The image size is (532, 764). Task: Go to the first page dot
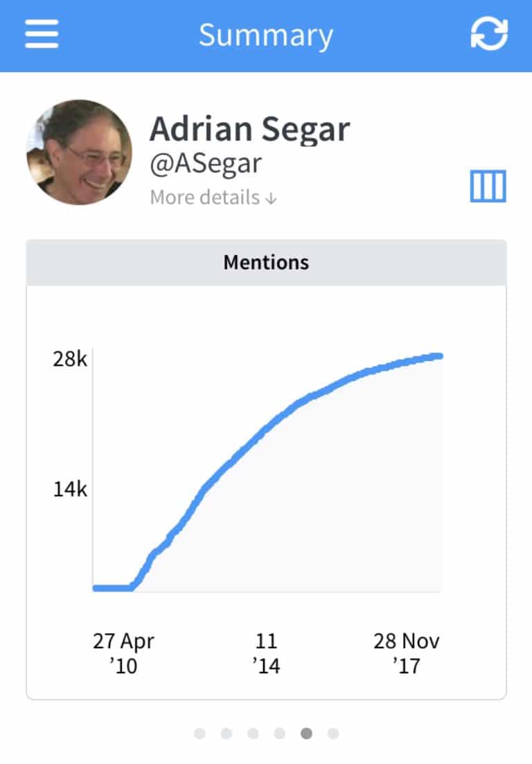click(x=199, y=734)
